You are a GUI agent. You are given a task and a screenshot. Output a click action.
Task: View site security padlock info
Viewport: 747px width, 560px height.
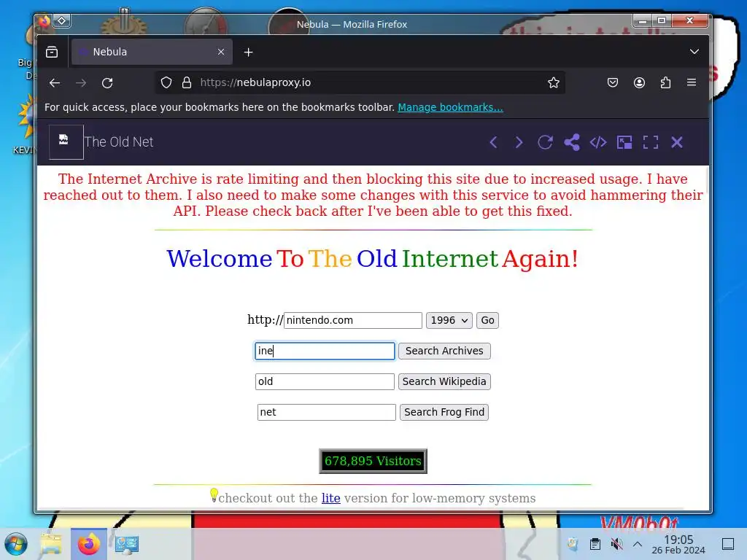point(187,83)
